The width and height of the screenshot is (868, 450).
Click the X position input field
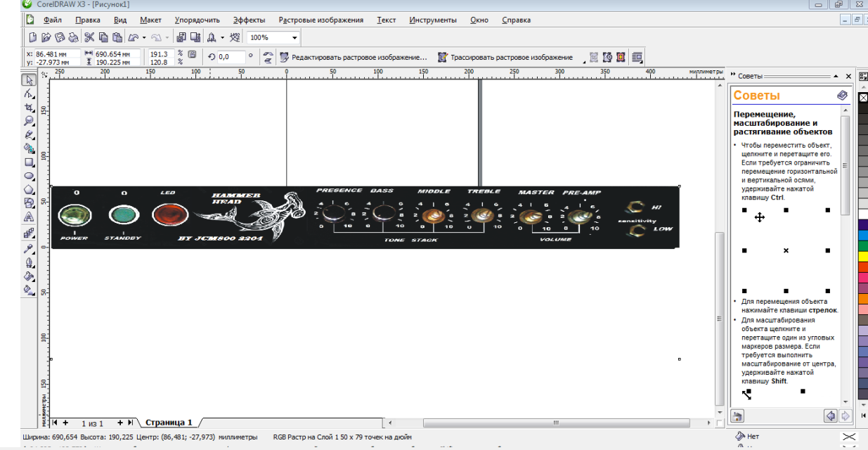click(x=56, y=53)
